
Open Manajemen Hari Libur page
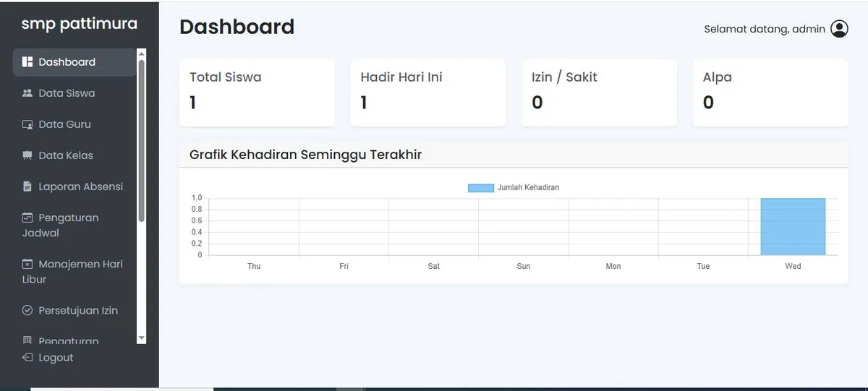75,272
